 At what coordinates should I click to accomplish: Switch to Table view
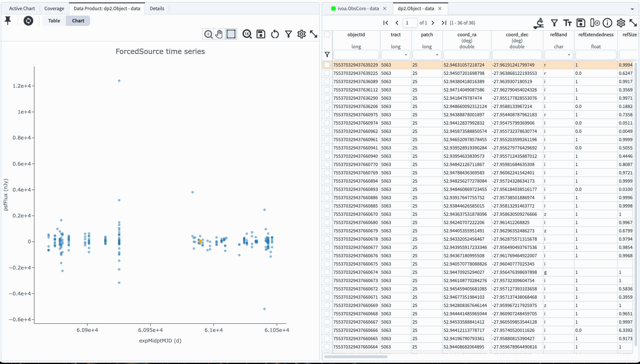54,21
